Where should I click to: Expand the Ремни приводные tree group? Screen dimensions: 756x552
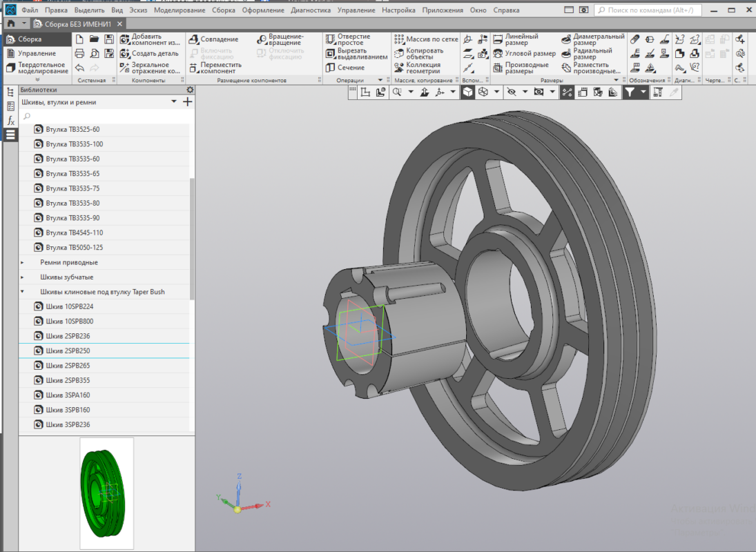[22, 263]
